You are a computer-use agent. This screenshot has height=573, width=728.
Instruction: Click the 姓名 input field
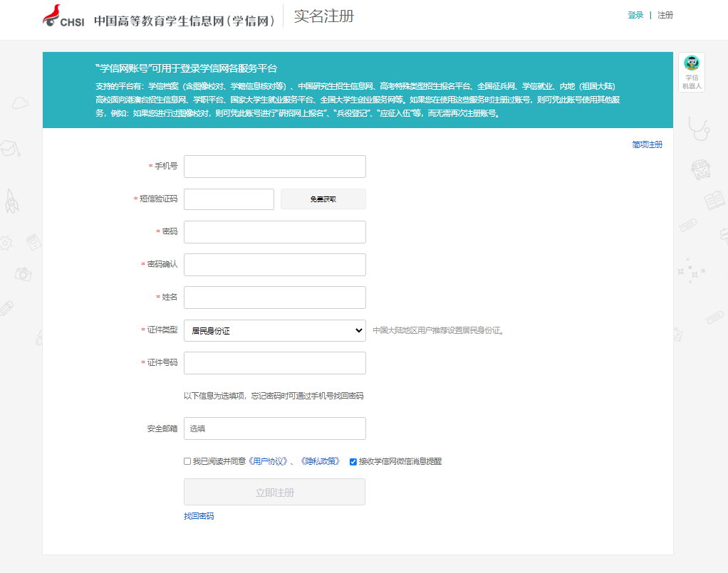pos(274,297)
